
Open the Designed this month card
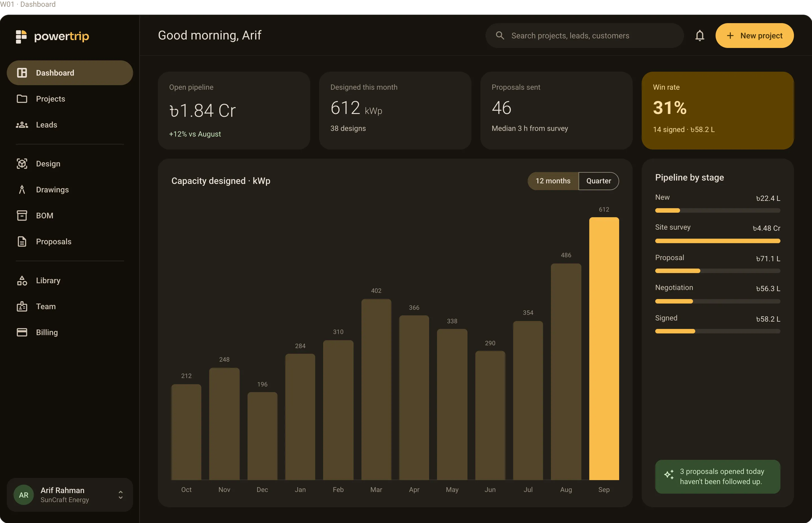(395, 110)
